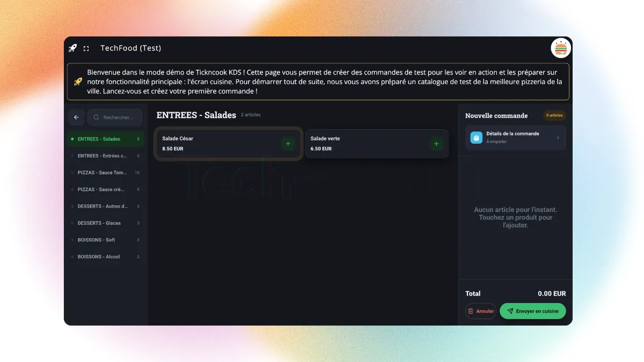The height and width of the screenshot is (362, 644).
Task: Click the ENTREES - Salades page heading
Action: 196,115
